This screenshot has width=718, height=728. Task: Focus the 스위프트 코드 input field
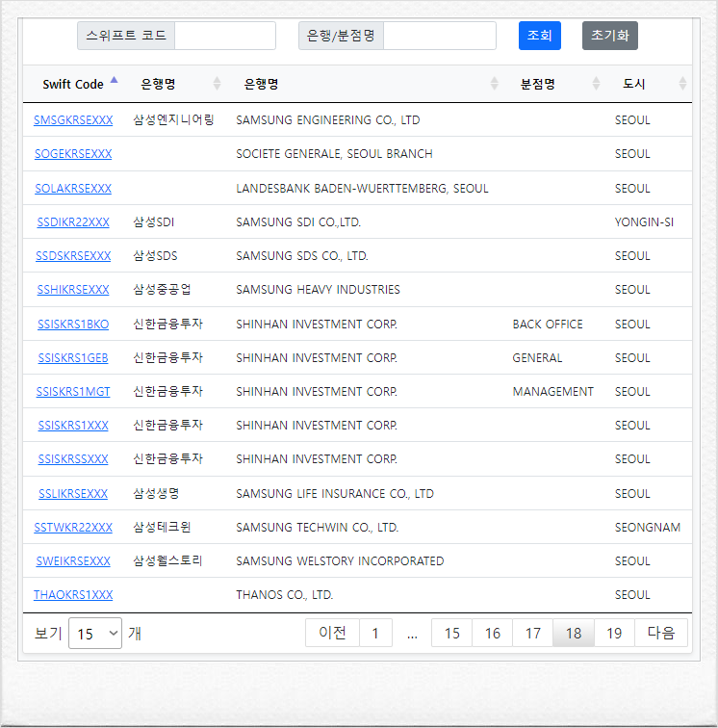click(x=224, y=36)
